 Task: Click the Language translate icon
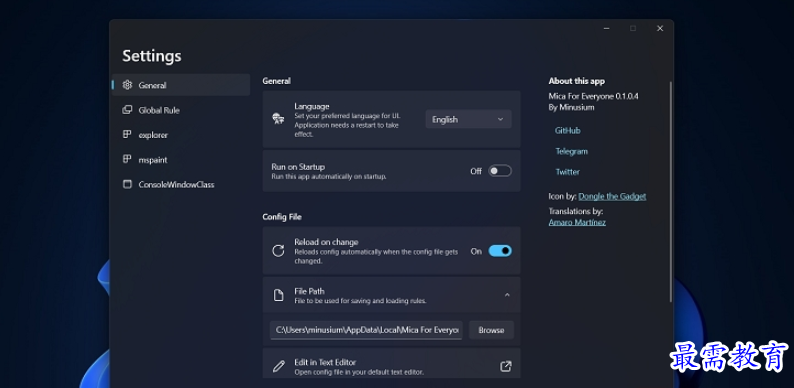278,119
